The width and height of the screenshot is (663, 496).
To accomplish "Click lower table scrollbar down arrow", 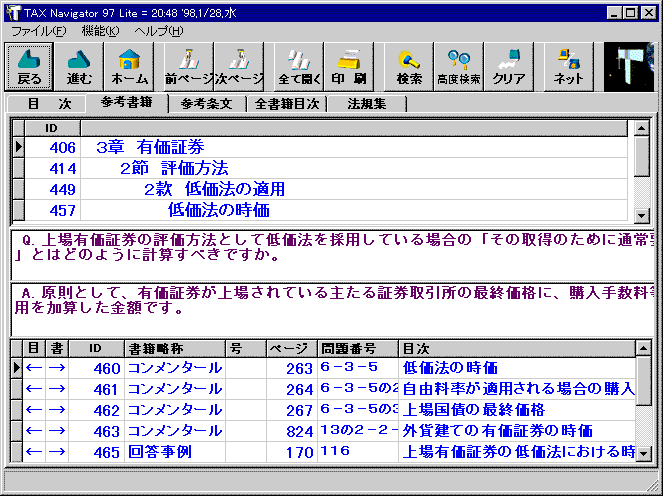I will [x=643, y=454].
